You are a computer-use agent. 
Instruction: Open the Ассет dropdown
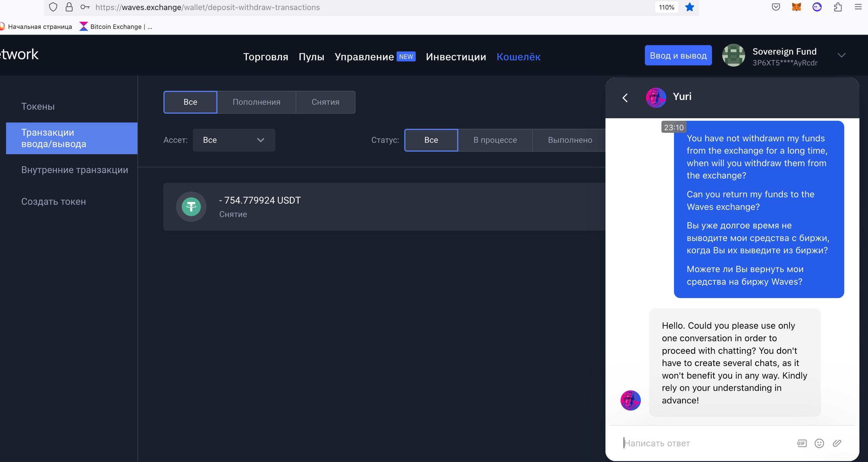234,140
